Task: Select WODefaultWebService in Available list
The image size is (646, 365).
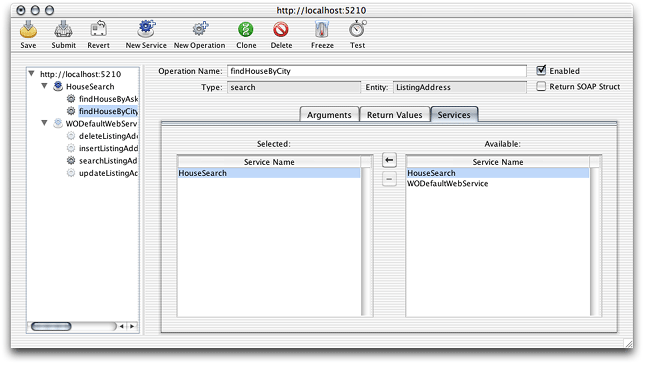Action: pyautogui.click(x=448, y=184)
